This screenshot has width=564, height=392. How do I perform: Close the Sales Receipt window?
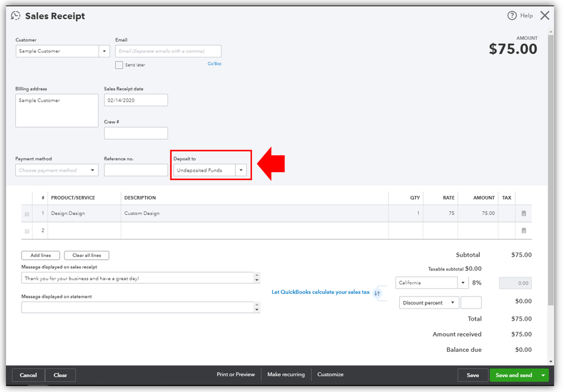[x=545, y=15]
